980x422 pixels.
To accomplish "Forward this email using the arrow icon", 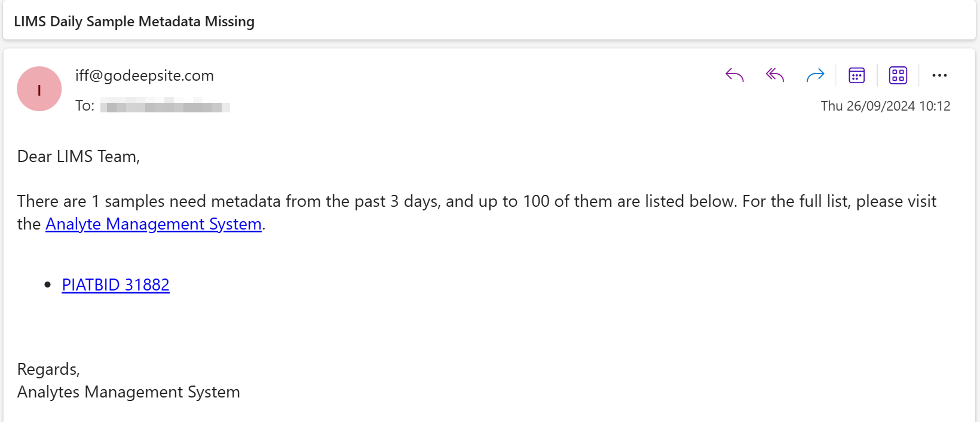I will pos(815,75).
